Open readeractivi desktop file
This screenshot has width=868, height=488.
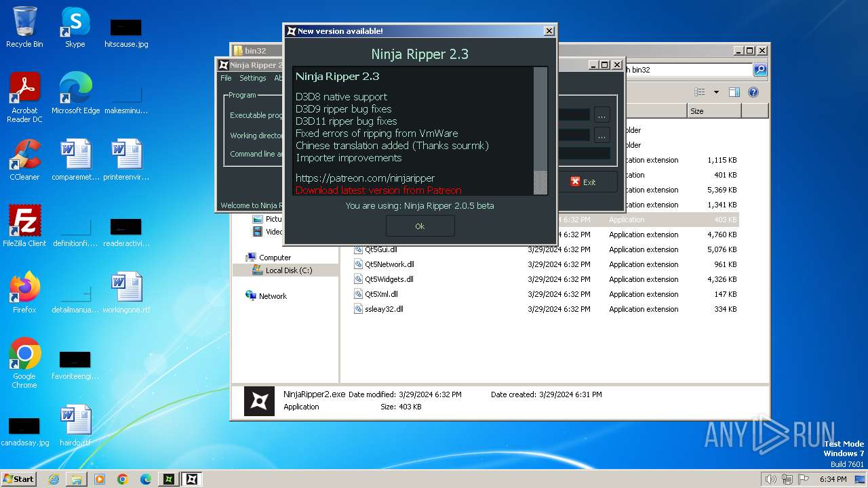tap(126, 232)
